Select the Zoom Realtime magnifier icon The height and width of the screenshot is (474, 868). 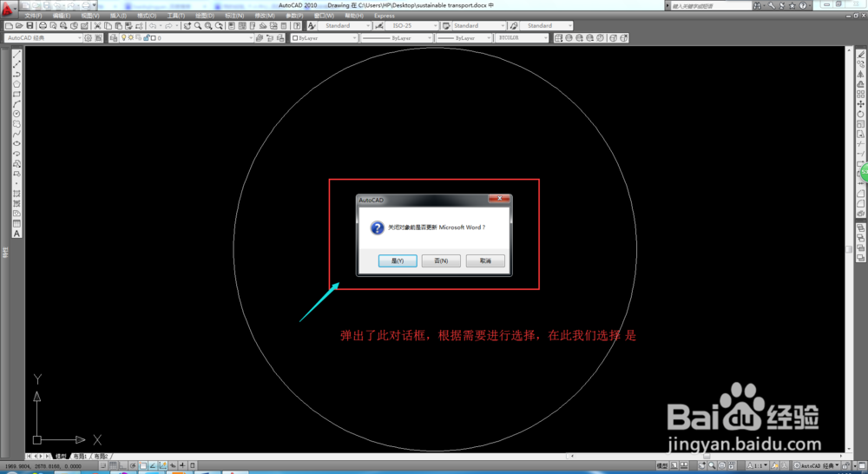click(198, 25)
